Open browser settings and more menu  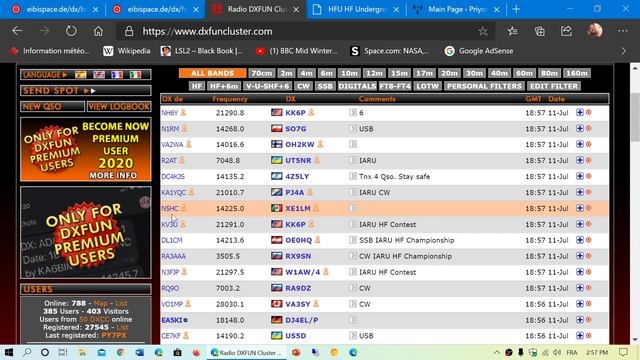(622, 31)
